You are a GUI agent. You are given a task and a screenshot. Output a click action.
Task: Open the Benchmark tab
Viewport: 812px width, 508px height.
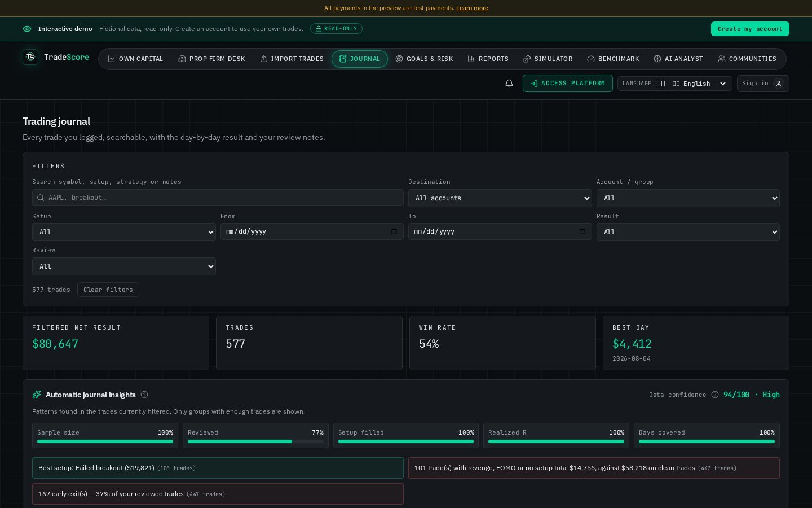(613, 59)
